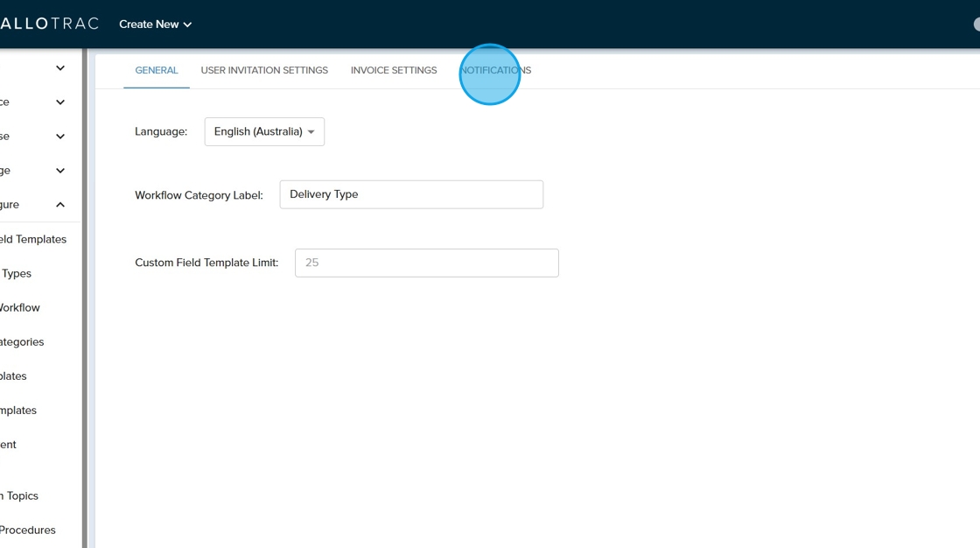The image size is (980, 548).
Task: Open the Topics item in sidebar
Action: (20, 495)
